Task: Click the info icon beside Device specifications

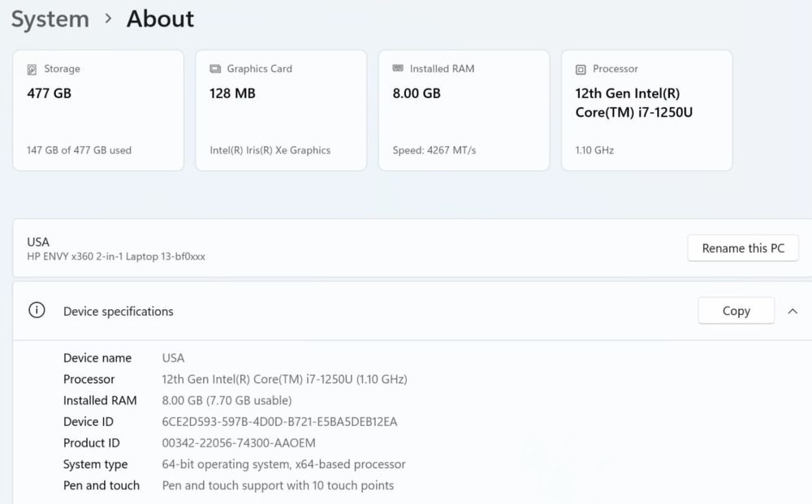Action: (x=37, y=311)
